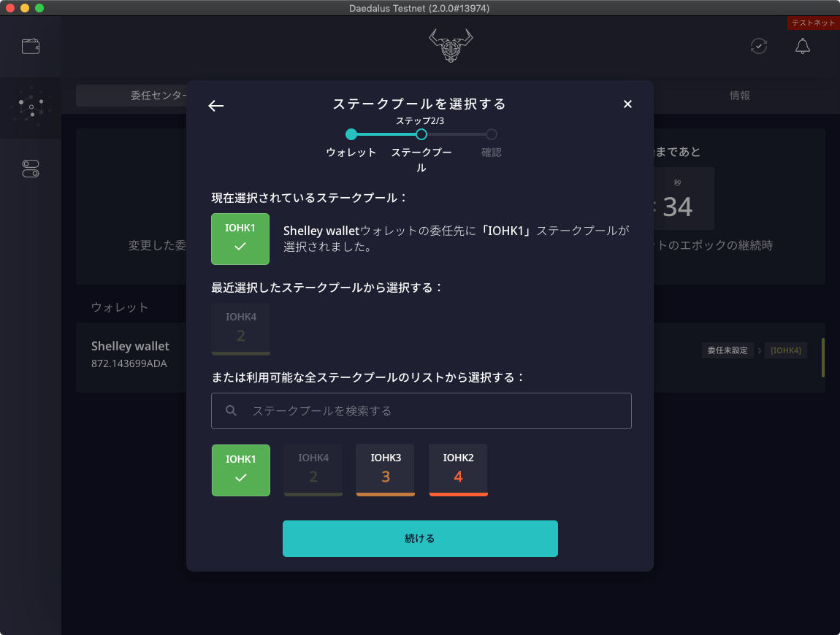Screen dimensions: 840x635
Task: Open the wallets sidebar icon
Action: (x=31, y=47)
